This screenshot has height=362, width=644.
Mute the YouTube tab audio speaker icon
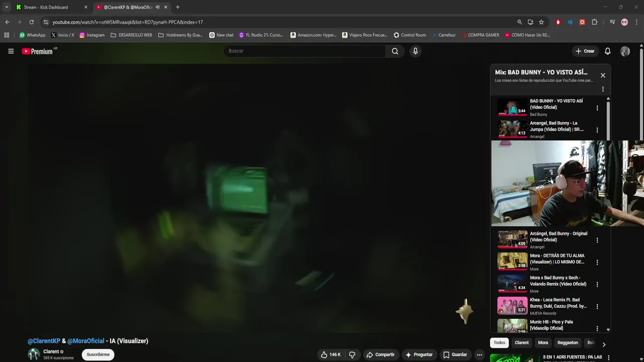157,7
